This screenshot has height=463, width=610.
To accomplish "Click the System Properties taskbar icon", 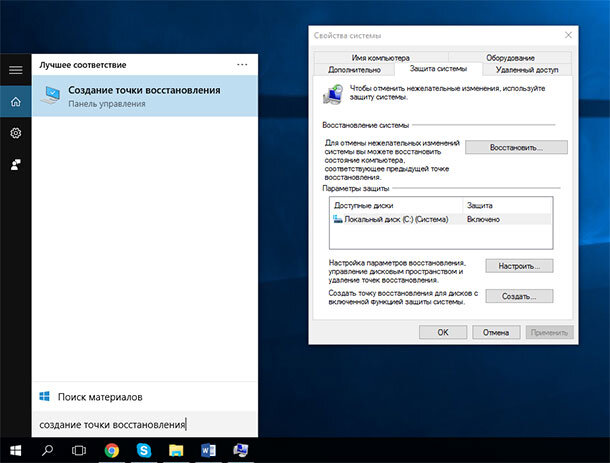I will (x=241, y=450).
